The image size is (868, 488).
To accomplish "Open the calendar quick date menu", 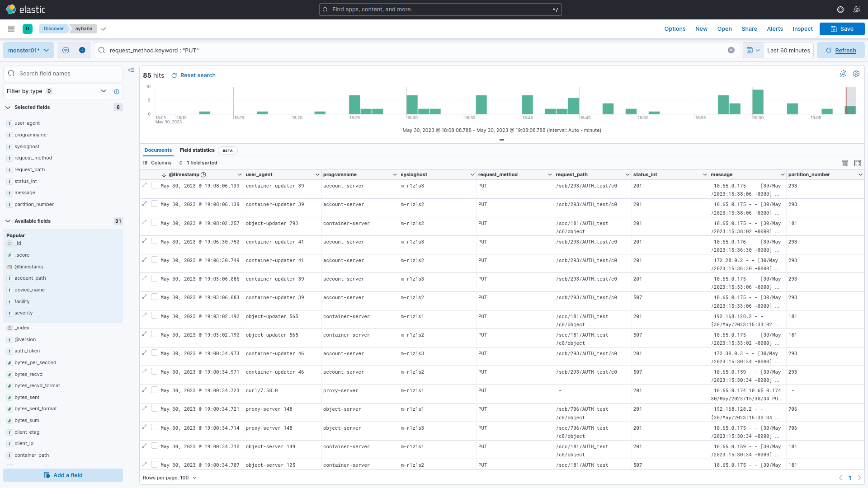I will pos(753,50).
